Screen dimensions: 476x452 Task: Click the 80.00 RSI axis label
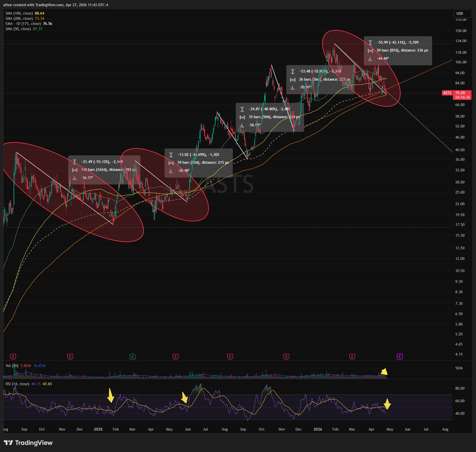pyautogui.click(x=460, y=389)
